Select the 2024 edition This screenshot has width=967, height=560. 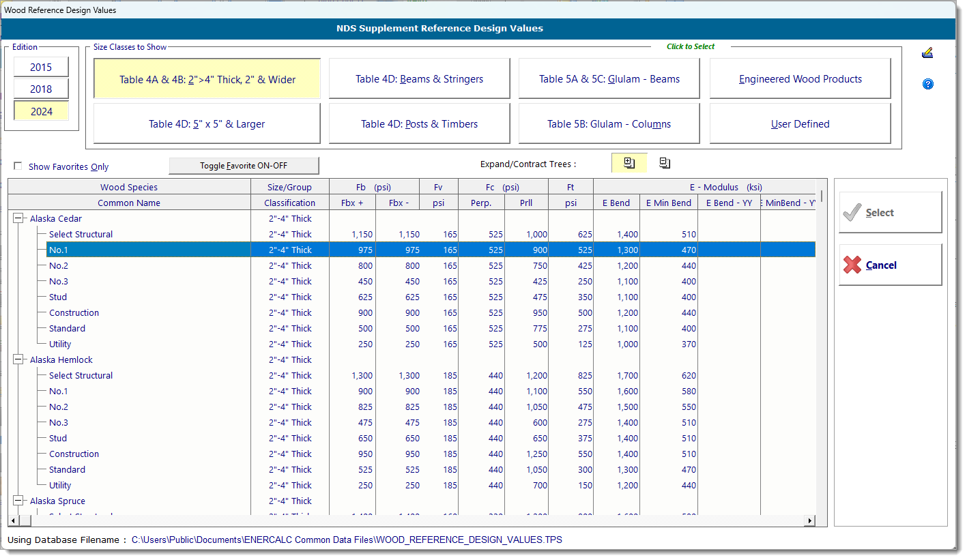42,111
